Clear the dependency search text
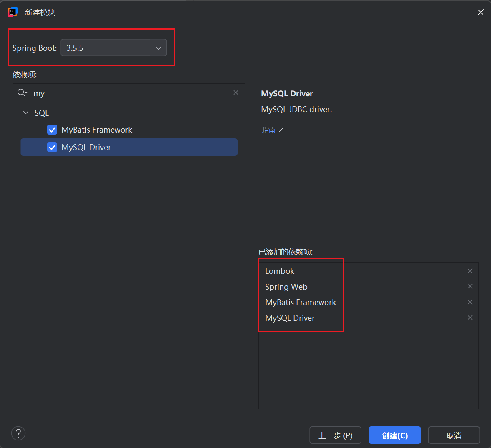The height and width of the screenshot is (448, 491). 236,93
